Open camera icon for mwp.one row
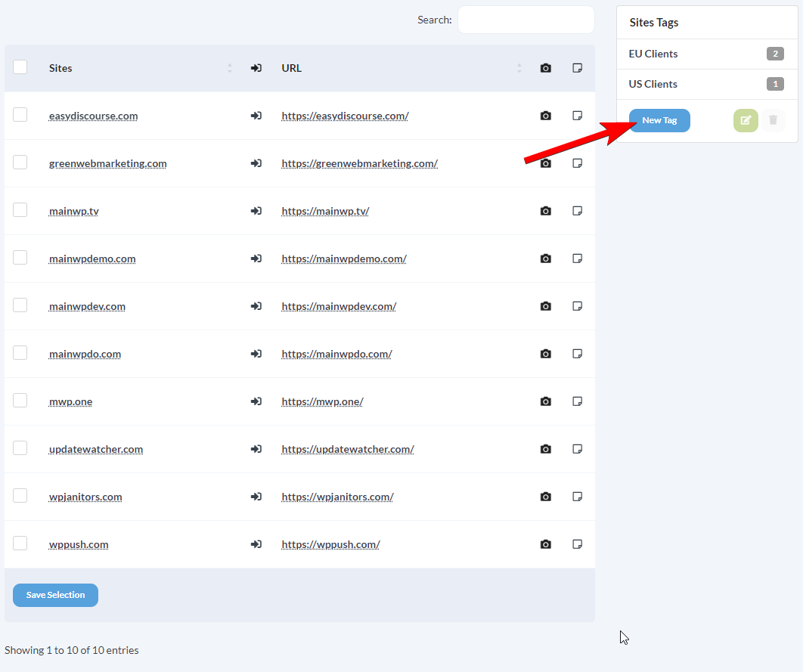The width and height of the screenshot is (803, 672). [x=545, y=401]
